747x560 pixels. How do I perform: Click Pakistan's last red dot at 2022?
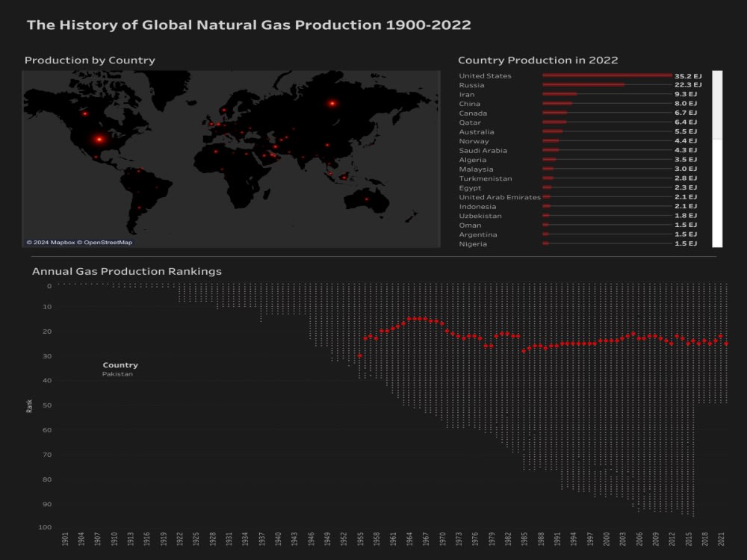pos(726,343)
